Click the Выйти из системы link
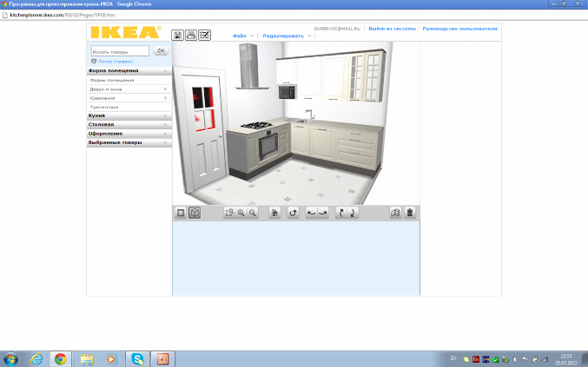This screenshot has height=367, width=588. 390,29
